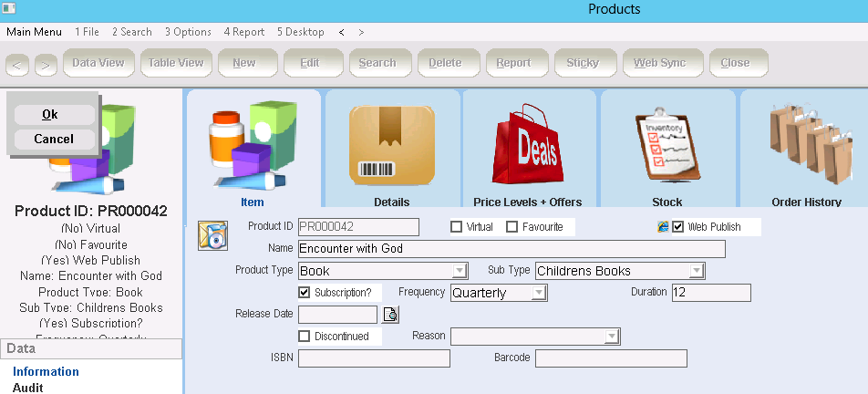Screen dimensions: 868x394
Task: Expand the Product Type dropdown
Action: point(460,271)
